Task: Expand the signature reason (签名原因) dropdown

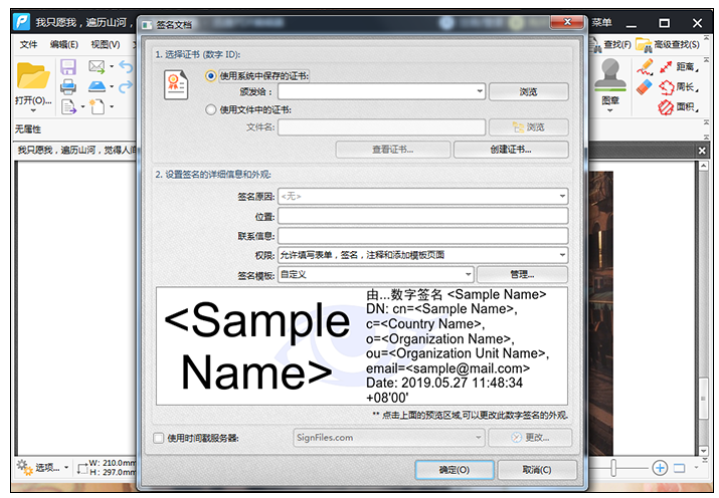Action: point(562,196)
